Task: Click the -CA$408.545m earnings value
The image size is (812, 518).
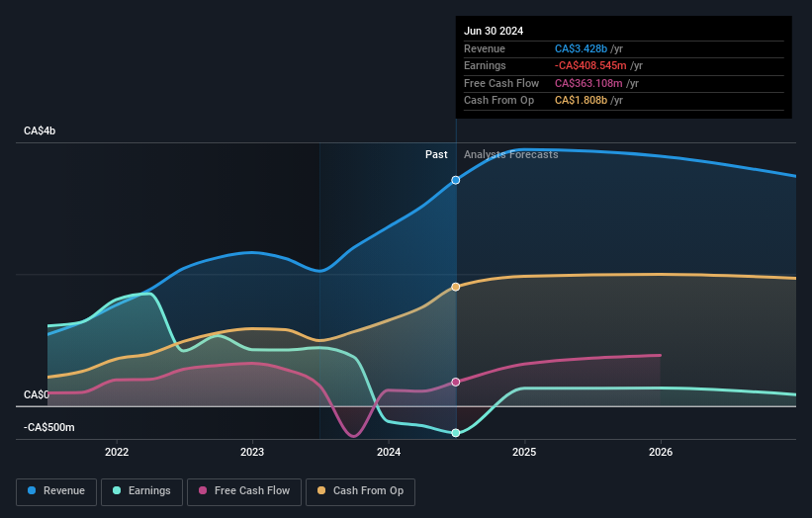Action: (x=590, y=65)
